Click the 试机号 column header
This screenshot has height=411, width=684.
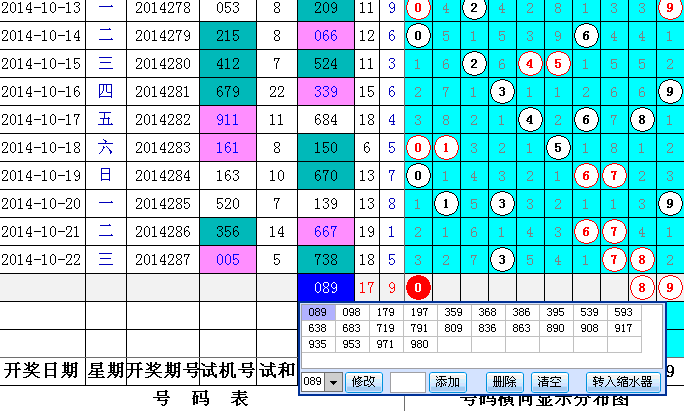coord(228,370)
